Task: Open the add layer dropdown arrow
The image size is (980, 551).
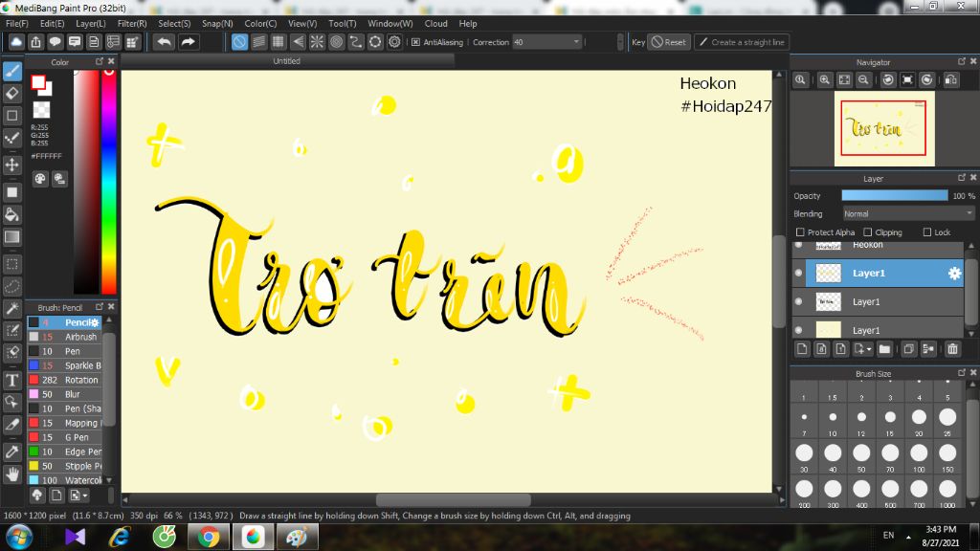Action: pos(868,349)
